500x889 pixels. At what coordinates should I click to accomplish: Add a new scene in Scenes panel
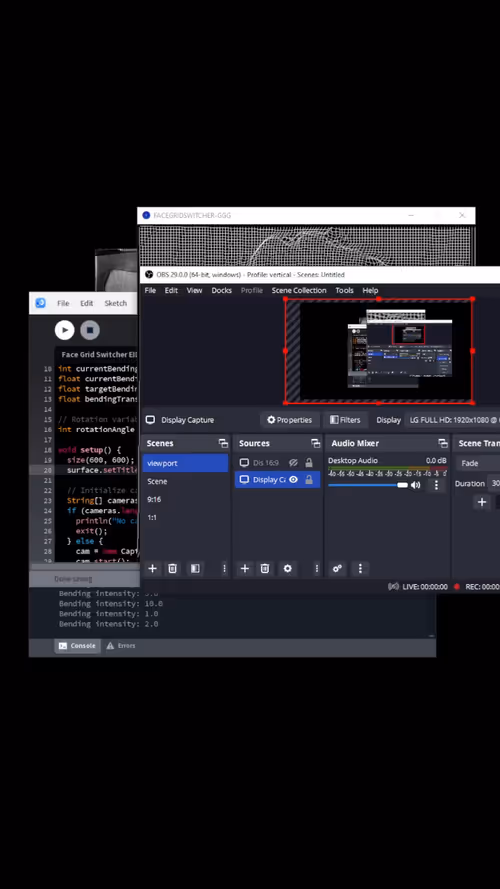pyautogui.click(x=152, y=568)
